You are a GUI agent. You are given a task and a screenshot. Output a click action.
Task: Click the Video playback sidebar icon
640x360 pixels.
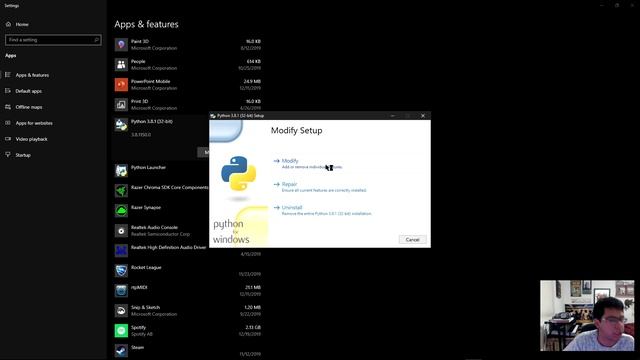pyautogui.click(x=8, y=139)
